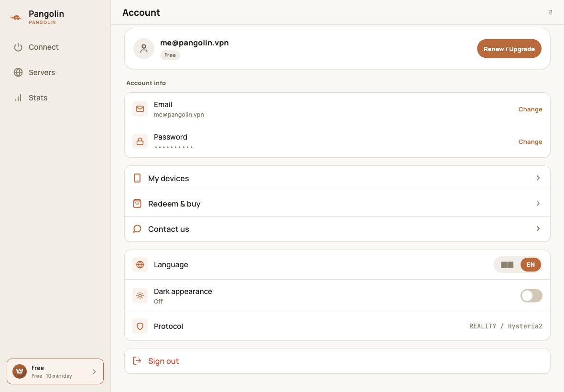Open Servers in sidebar
This screenshot has height=392, width=564.
pos(55,72)
